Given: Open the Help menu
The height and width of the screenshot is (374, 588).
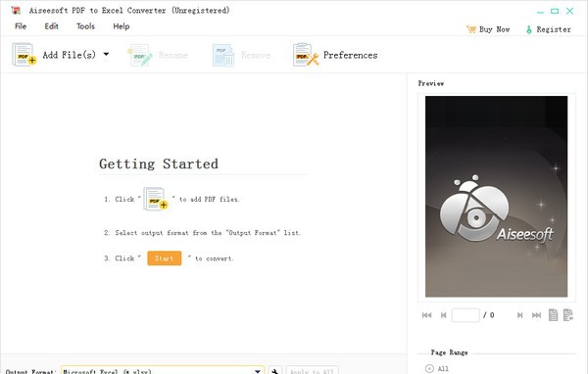Looking at the screenshot, I should tap(122, 26).
